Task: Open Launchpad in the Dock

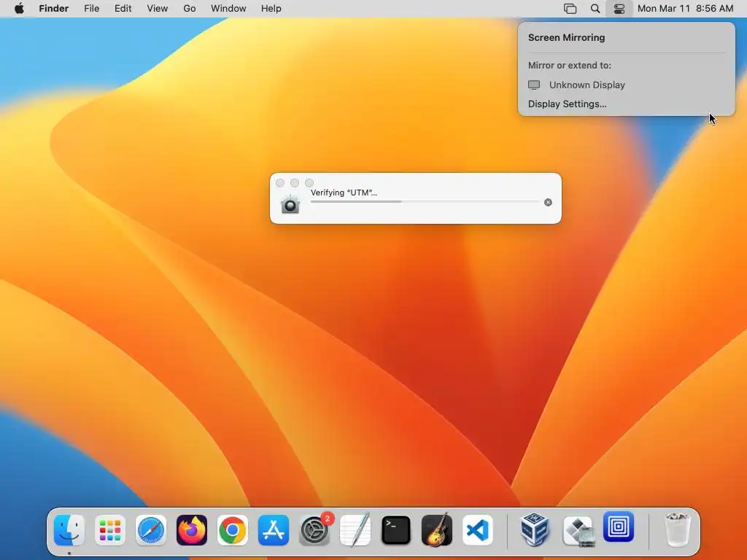Action: coord(110,530)
